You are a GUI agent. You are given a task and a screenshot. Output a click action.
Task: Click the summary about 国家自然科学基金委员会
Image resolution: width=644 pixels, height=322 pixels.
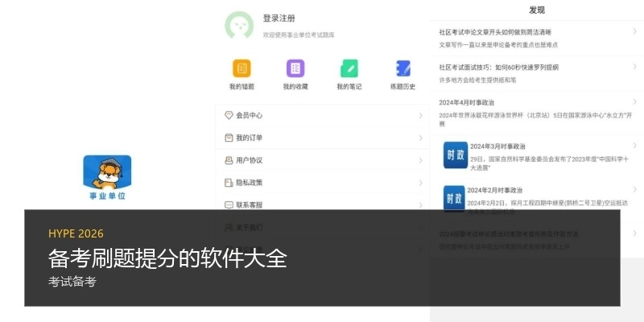[x=549, y=163]
